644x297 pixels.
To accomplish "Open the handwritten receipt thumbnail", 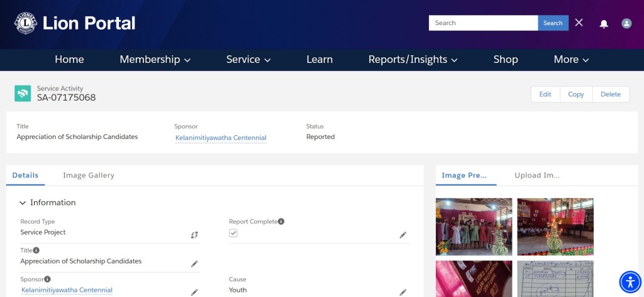I will pyautogui.click(x=555, y=279).
